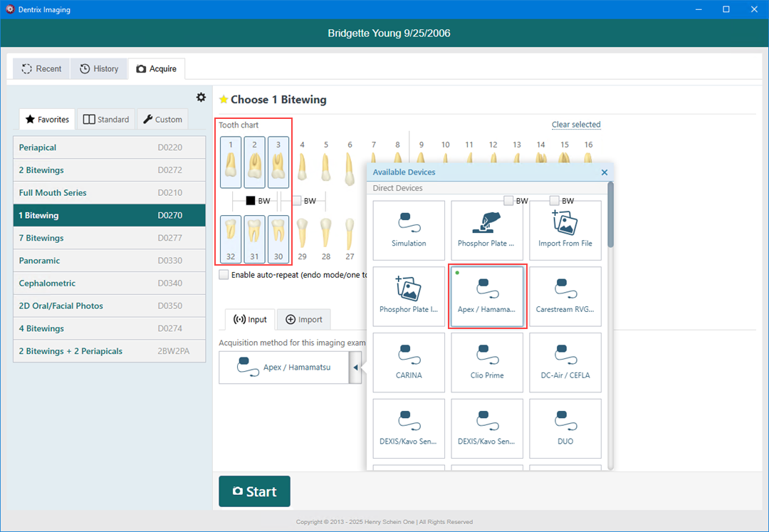Choose the Phosphor Plate scanner device
769x532 pixels.
point(487,230)
